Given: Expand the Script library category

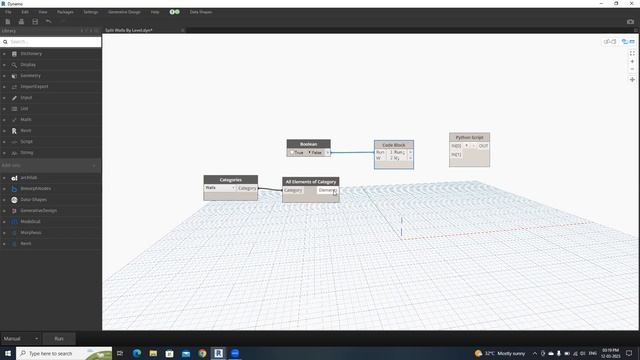Looking at the screenshot, I should point(4,142).
